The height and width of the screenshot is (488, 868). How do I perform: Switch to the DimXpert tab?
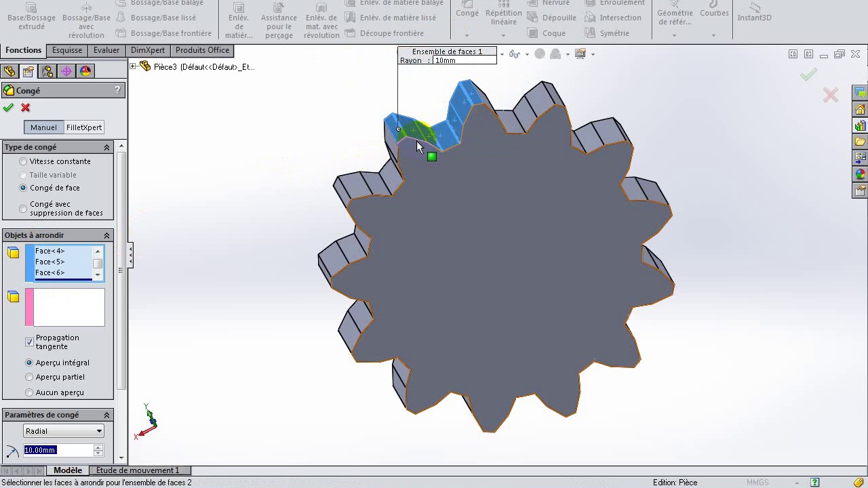148,50
